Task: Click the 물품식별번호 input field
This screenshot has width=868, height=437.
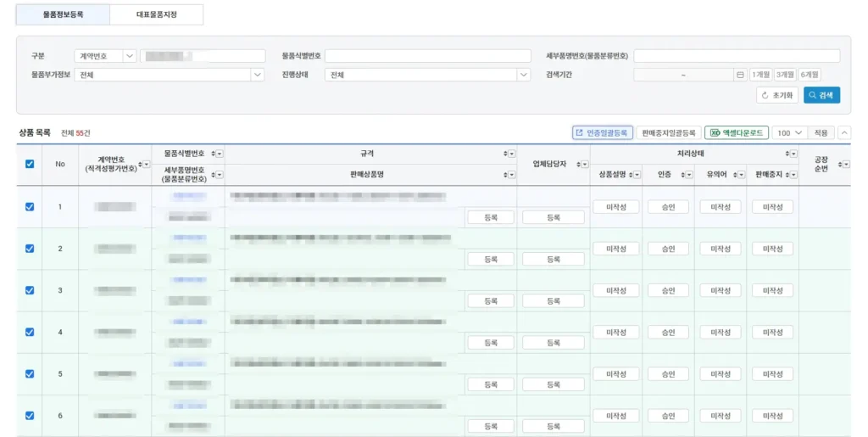Action: tap(428, 56)
